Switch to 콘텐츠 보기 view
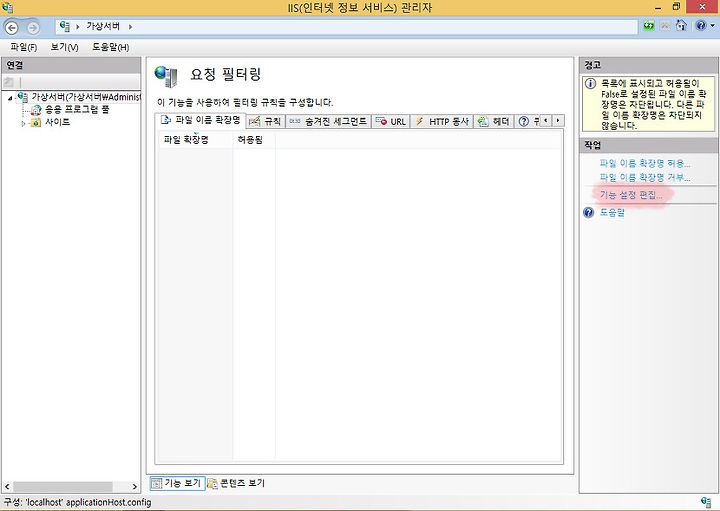This screenshot has height=511, width=720. [x=236, y=483]
